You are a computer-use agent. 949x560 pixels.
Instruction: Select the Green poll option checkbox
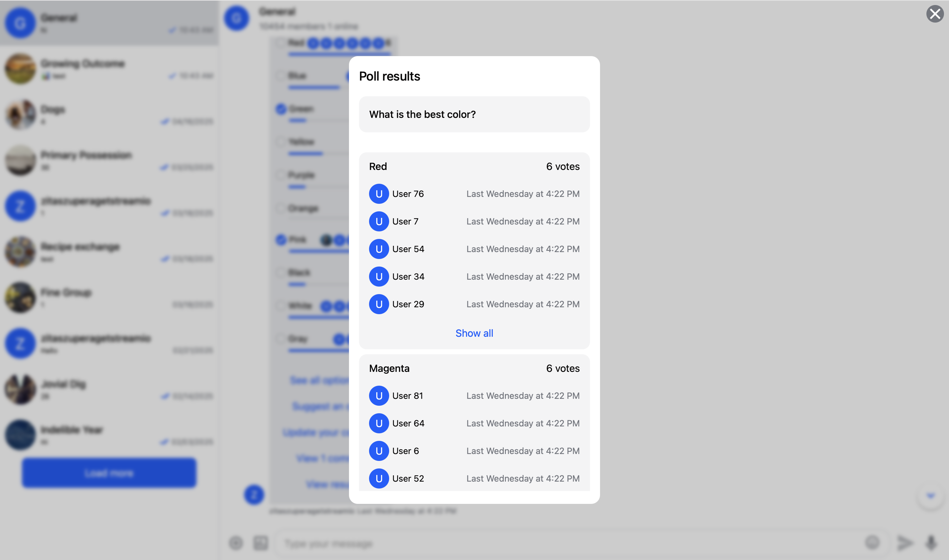coord(281,109)
